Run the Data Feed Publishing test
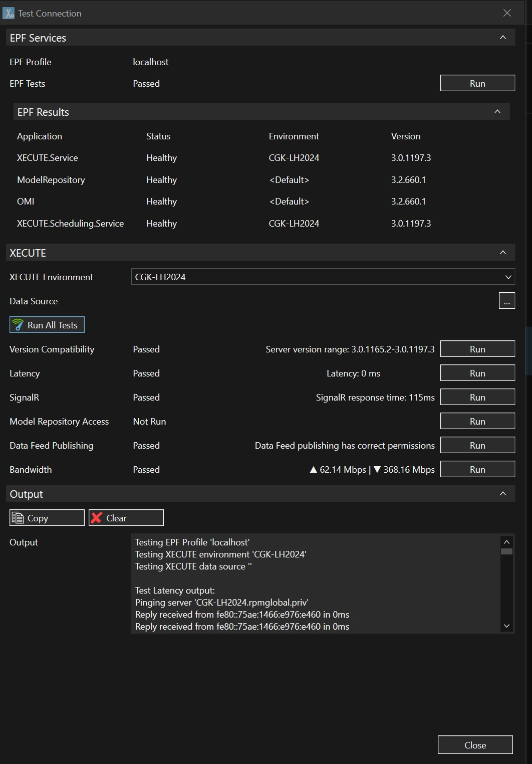The image size is (532, 764). (x=477, y=445)
